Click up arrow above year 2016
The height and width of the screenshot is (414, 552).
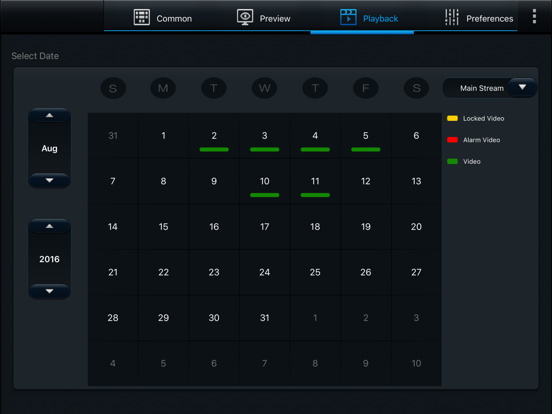[x=49, y=226]
